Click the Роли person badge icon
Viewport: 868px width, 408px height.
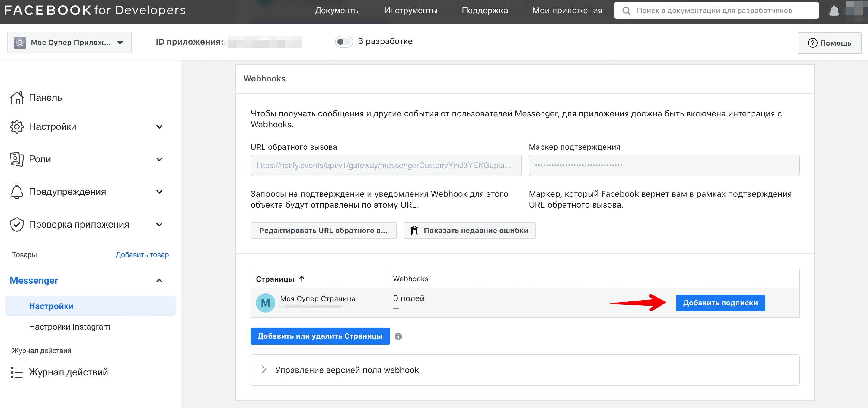tap(17, 159)
